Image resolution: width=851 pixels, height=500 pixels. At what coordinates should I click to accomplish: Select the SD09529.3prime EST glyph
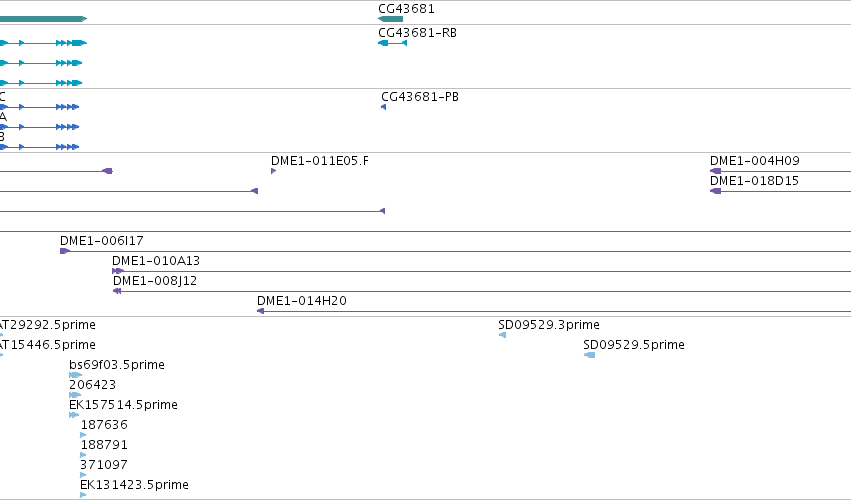pyautogui.click(x=502, y=335)
